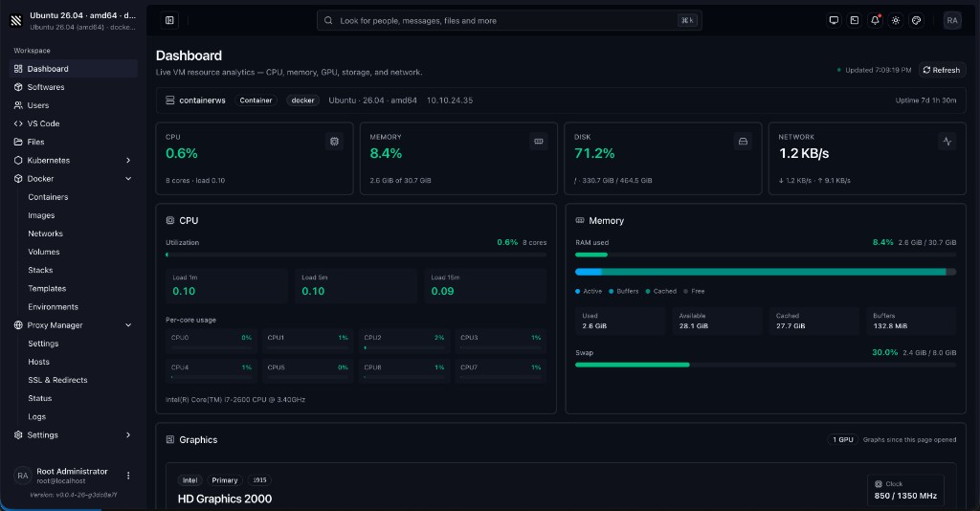Click the docker badge

point(302,100)
